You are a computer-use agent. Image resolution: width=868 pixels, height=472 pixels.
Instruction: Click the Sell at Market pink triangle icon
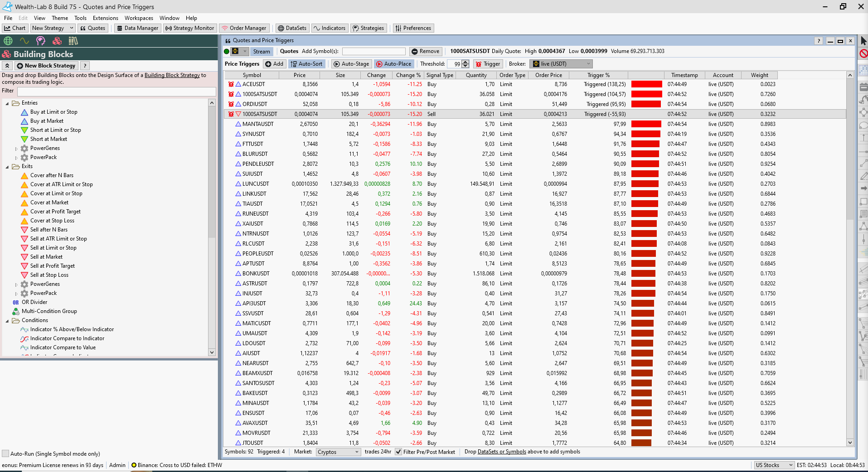pos(24,257)
